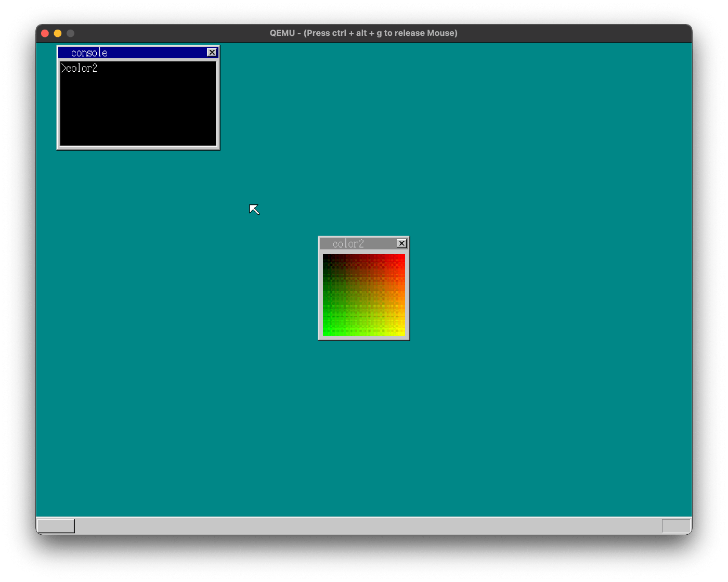Select the console window title bar
Image resolution: width=728 pixels, height=582 pixels.
(x=138, y=53)
